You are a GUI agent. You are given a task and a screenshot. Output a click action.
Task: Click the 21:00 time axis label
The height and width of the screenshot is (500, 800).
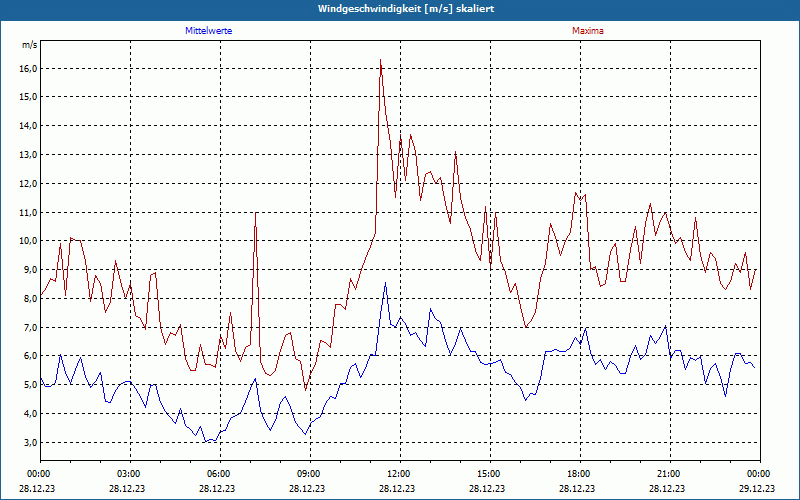(667, 474)
